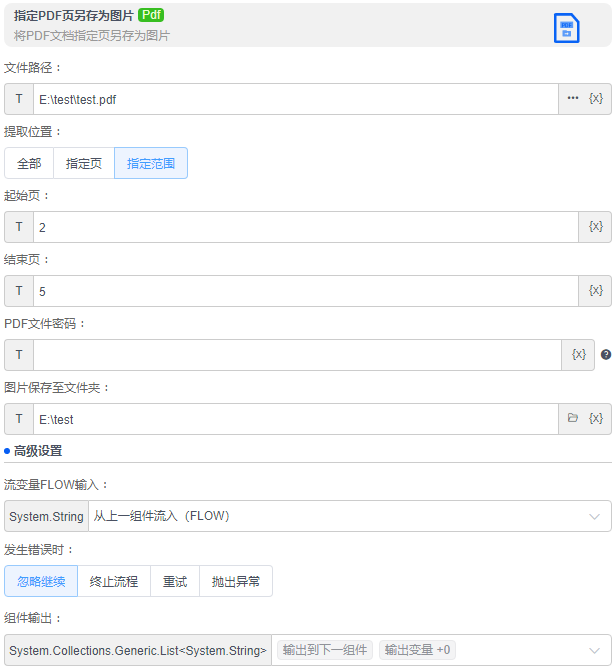Click the PDF文件密码 input field
This screenshot has height=669, width=616.
(297, 355)
